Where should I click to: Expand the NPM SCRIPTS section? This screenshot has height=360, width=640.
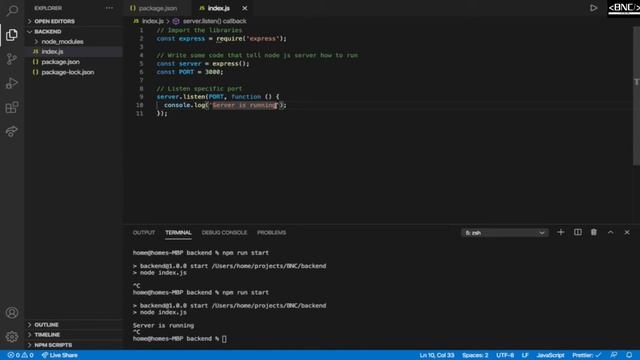(53, 345)
